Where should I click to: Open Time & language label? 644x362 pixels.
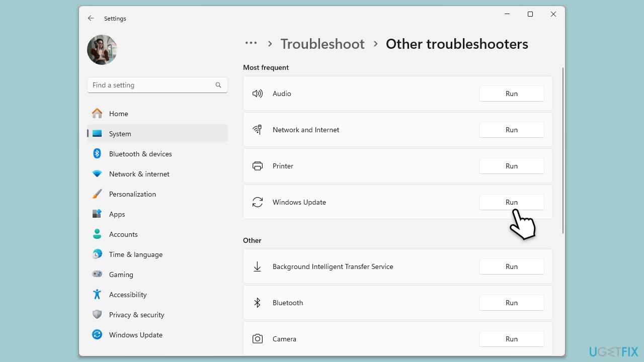(136, 254)
